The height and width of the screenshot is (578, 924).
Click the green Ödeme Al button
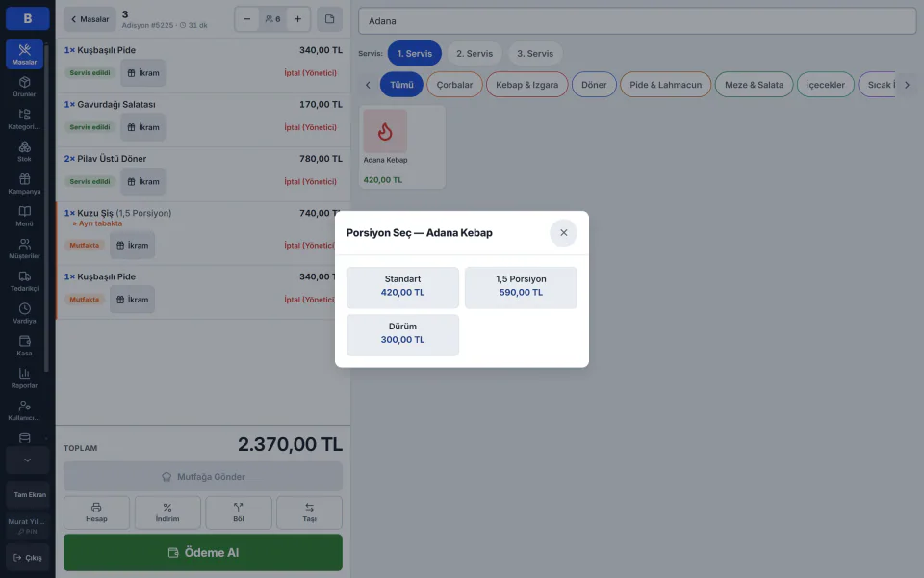click(203, 552)
